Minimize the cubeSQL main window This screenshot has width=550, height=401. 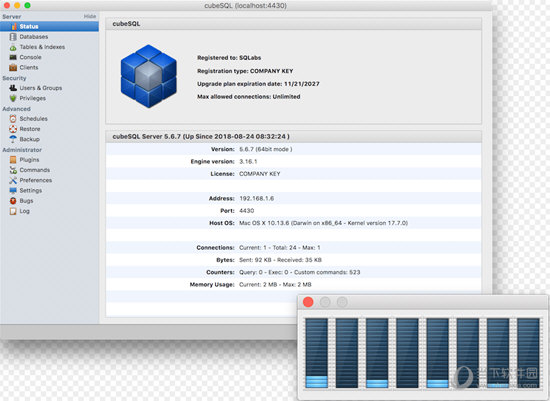tap(17, 5)
